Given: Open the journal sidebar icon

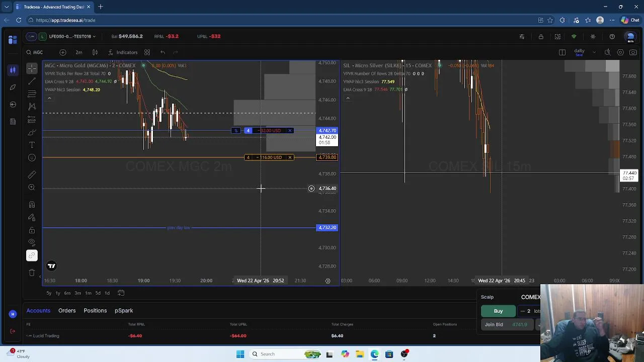Looking at the screenshot, I should (13, 121).
